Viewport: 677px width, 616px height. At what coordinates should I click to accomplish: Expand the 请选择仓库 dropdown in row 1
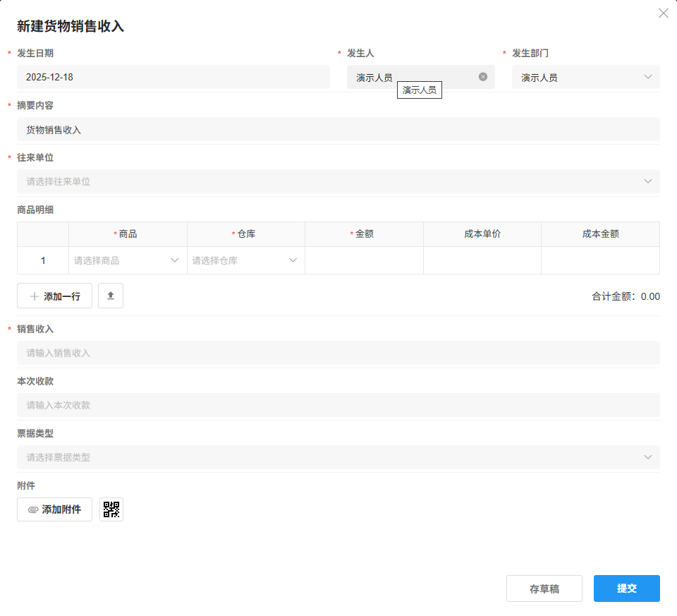click(293, 260)
